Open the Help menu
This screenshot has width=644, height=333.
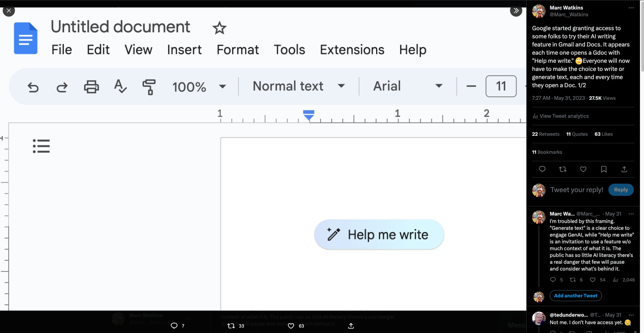coord(413,50)
